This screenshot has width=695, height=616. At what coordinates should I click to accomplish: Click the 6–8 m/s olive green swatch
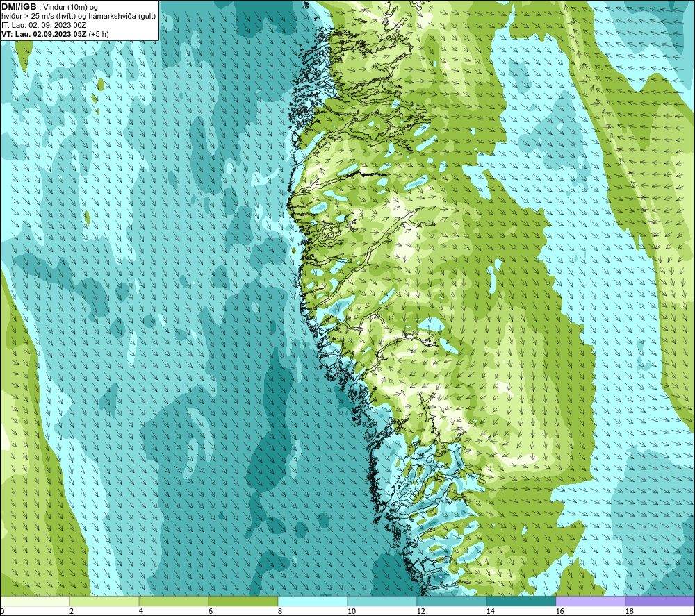pos(243,601)
